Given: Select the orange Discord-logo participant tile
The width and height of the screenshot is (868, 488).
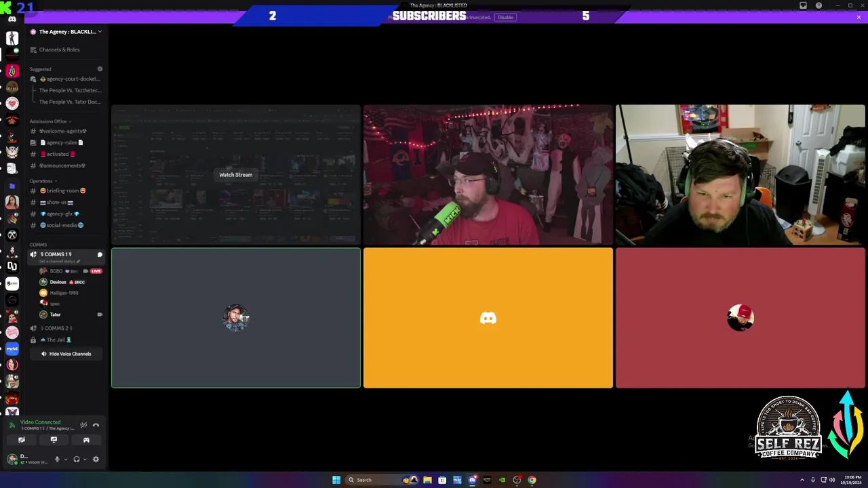Looking at the screenshot, I should coord(488,318).
